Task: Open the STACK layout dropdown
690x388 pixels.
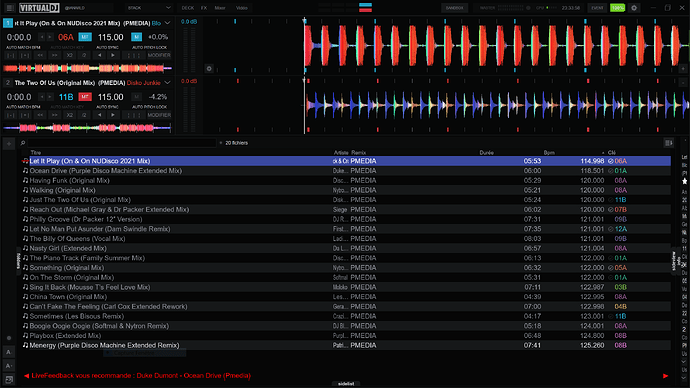Action: (x=149, y=8)
